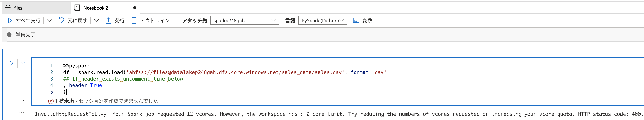Click the red session error icon
Image resolution: width=644 pixels, height=120 pixels.
tap(51, 101)
